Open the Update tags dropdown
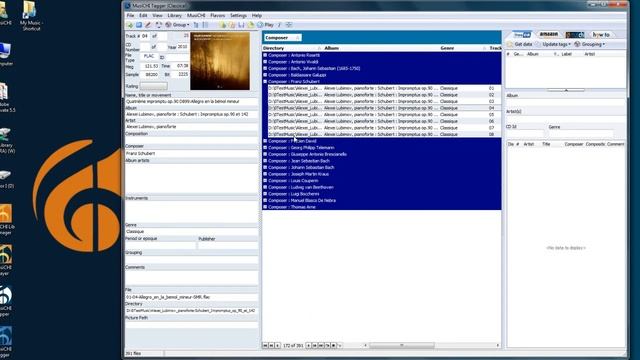The image size is (640, 360). tap(553, 44)
